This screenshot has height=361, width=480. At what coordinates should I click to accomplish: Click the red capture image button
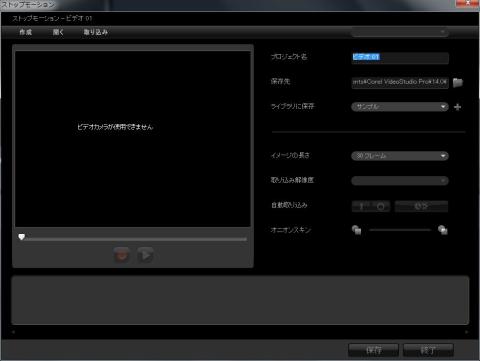121,255
